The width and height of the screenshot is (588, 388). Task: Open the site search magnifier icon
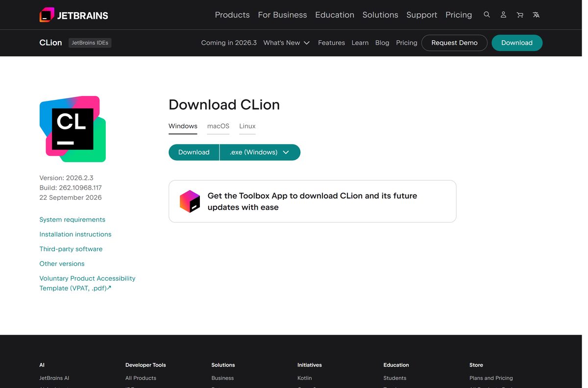487,15
